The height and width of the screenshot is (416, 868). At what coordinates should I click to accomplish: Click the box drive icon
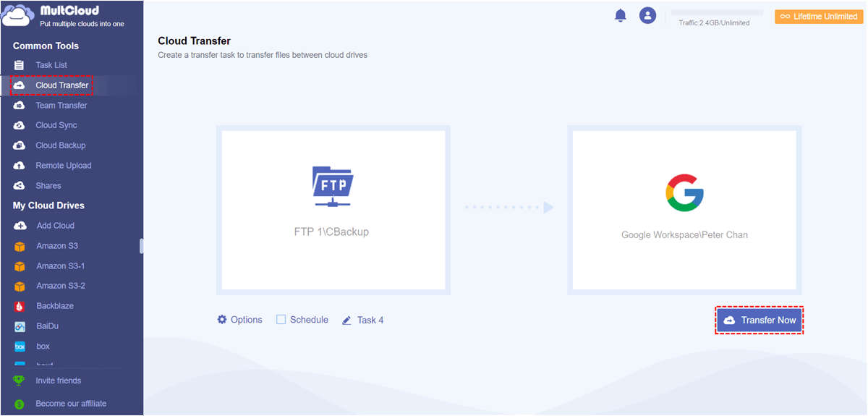pos(20,347)
